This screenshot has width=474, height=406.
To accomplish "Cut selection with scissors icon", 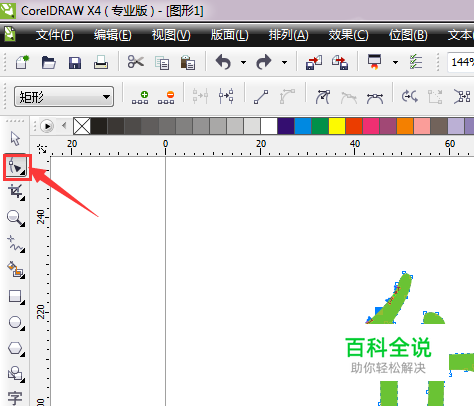I will (x=136, y=62).
